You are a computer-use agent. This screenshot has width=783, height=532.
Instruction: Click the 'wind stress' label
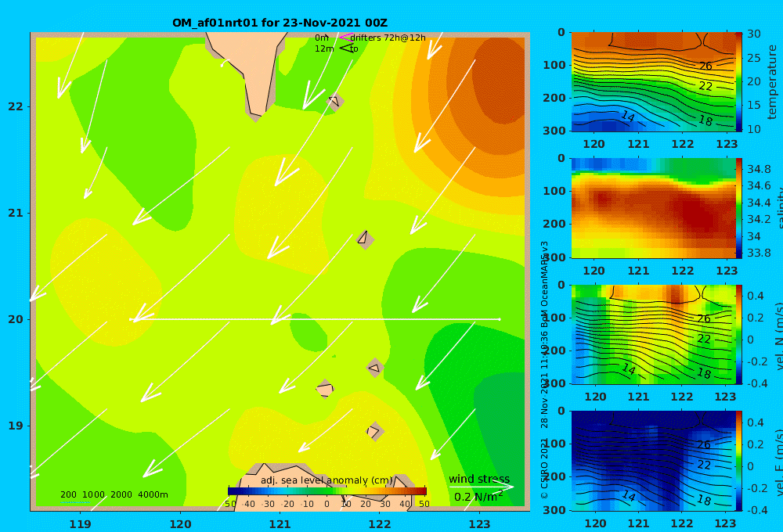pyautogui.click(x=479, y=479)
